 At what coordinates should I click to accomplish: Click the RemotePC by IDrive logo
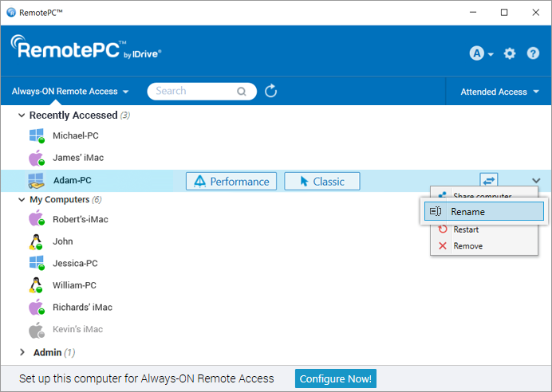click(86, 47)
